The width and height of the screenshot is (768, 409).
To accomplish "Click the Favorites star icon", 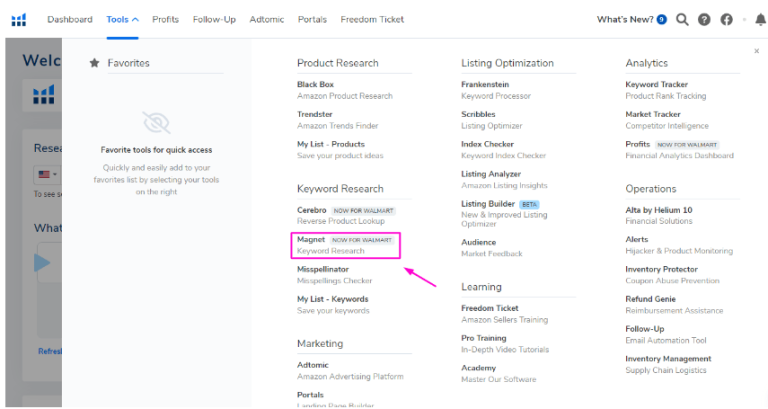I will click(x=95, y=63).
